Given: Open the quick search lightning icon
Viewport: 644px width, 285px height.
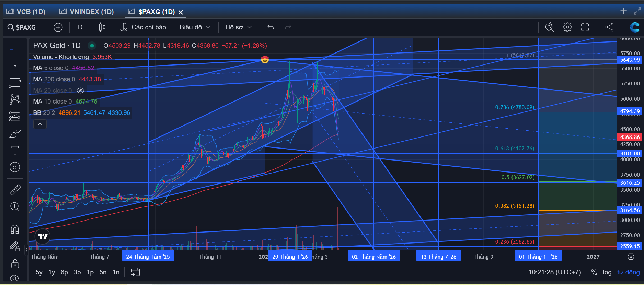Looking at the screenshot, I should click(x=549, y=27).
